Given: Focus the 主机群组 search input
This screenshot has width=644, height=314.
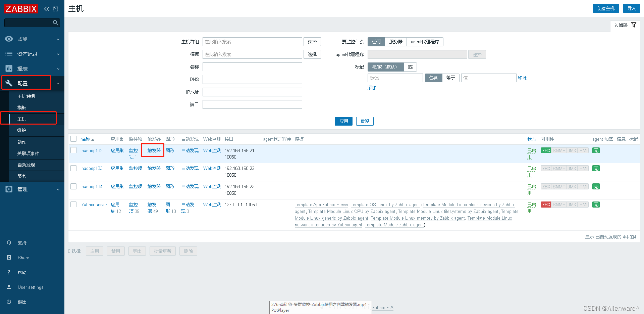Looking at the screenshot, I should point(252,42).
